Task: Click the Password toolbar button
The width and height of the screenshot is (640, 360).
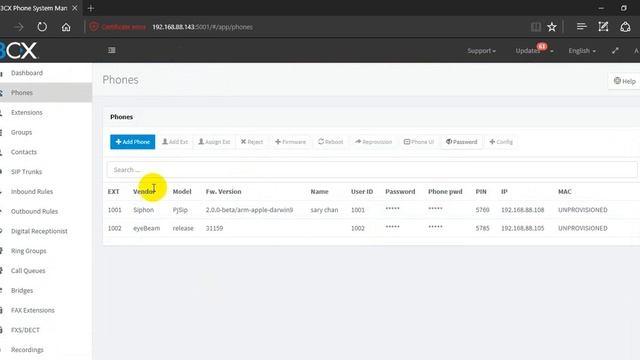Action: click(x=462, y=142)
